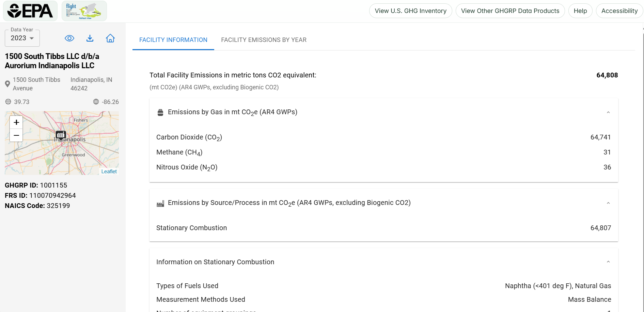Toggle the eye visibility icon
The height and width of the screenshot is (312, 644).
pos(69,38)
